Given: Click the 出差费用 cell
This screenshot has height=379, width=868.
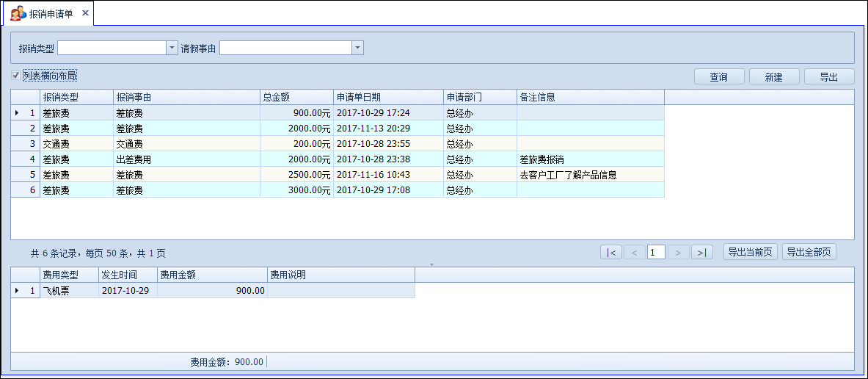Looking at the screenshot, I should 186,159.
